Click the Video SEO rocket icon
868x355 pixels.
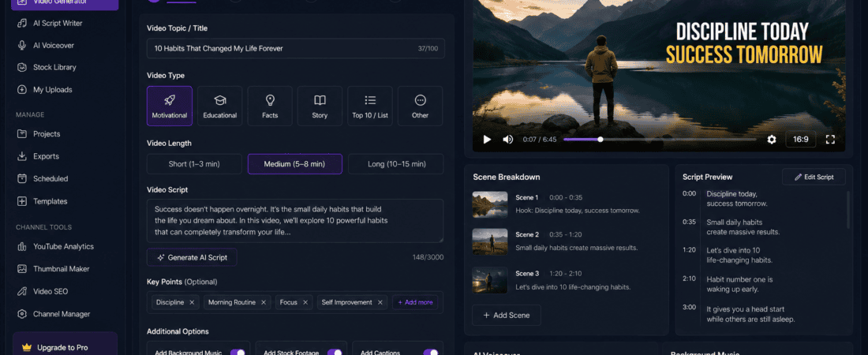(x=22, y=291)
